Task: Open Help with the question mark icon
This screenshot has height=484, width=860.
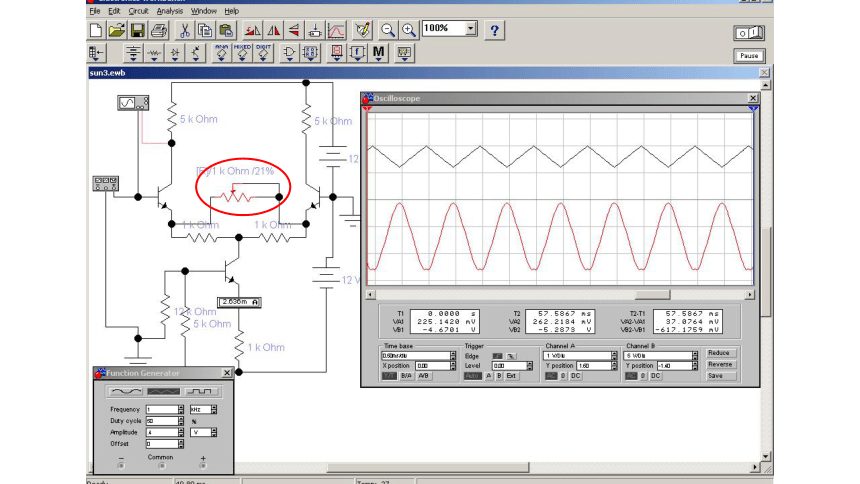Action: point(494,30)
